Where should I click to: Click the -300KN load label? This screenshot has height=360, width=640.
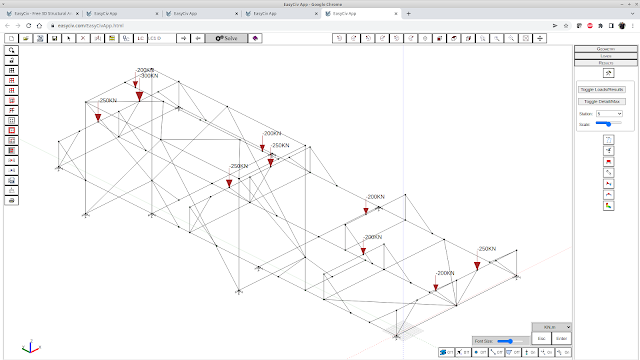coord(149,76)
